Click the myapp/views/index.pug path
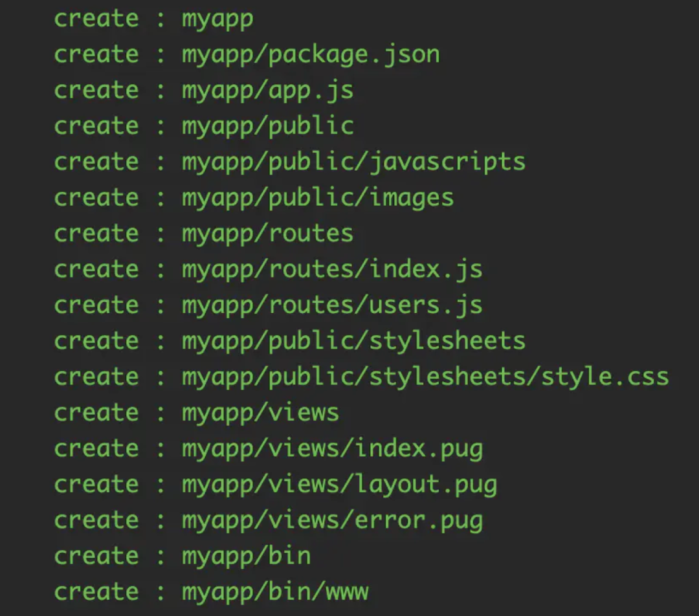Image resolution: width=699 pixels, height=616 pixels. (x=331, y=448)
